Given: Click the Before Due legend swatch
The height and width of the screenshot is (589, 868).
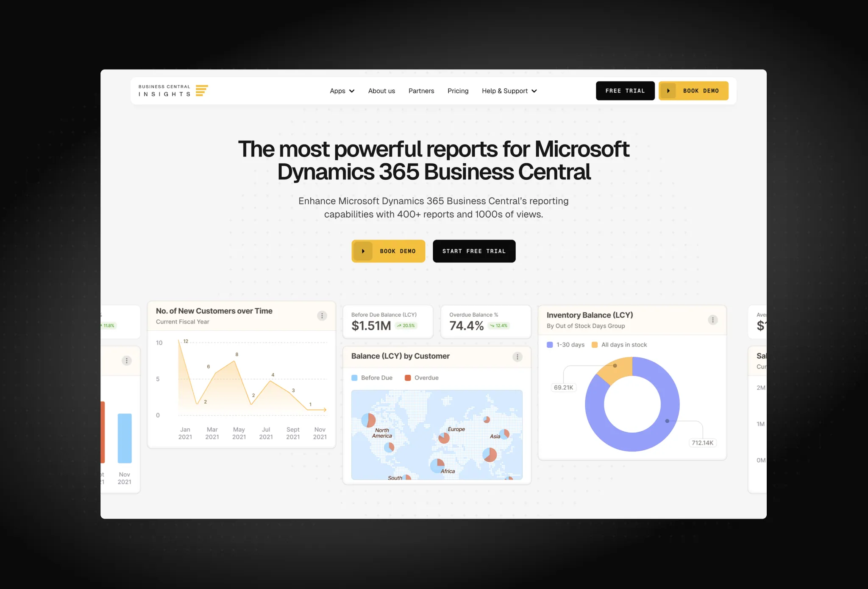Looking at the screenshot, I should coord(354,378).
